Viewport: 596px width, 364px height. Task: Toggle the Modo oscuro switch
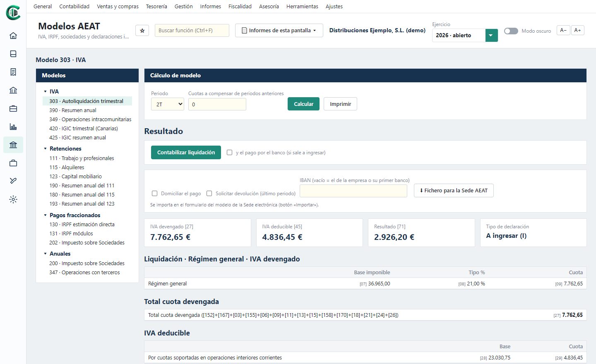[511, 31]
